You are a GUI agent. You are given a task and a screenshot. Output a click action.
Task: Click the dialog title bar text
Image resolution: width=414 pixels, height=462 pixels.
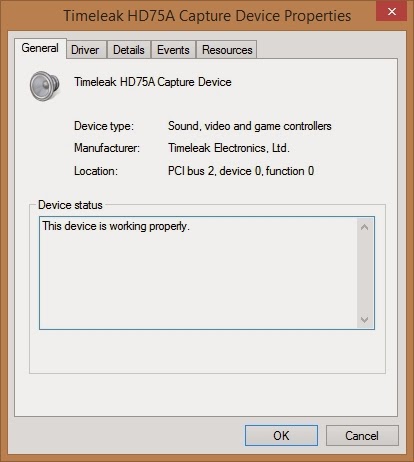(x=207, y=16)
